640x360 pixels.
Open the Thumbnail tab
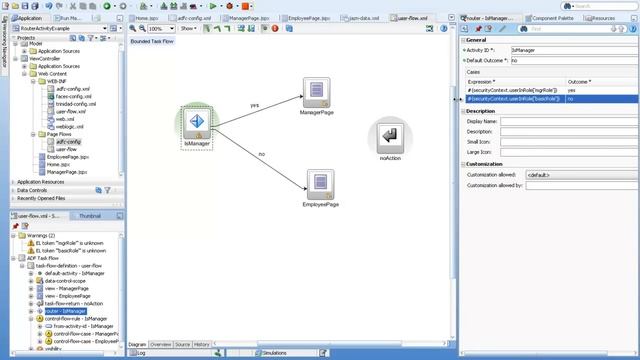(x=90, y=216)
